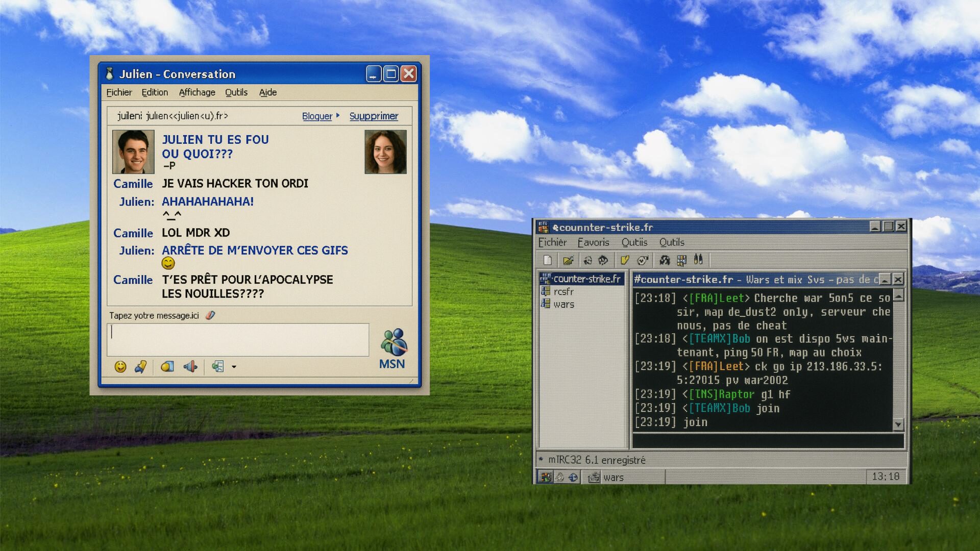This screenshot has height=551, width=980.
Task: Click the 'AHAHAHAHAHA!' message from Julien
Action: coord(207,202)
